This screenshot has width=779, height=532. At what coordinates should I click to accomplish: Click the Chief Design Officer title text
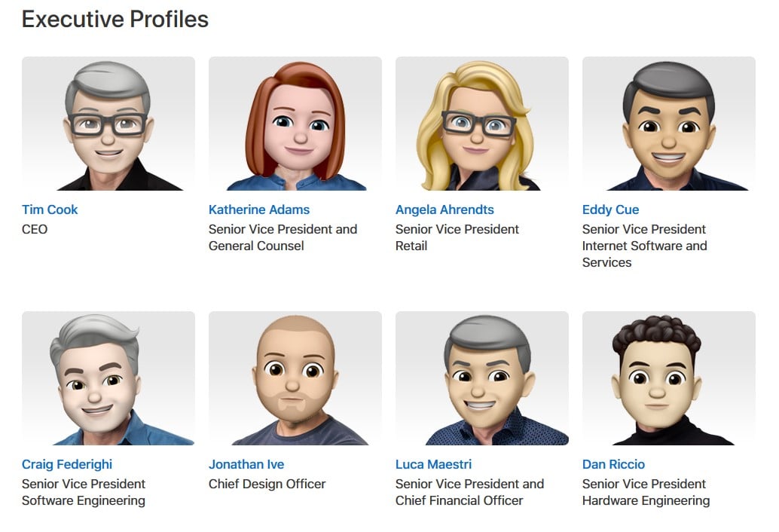click(267, 484)
